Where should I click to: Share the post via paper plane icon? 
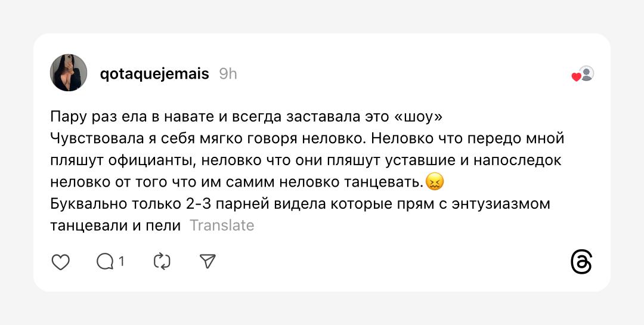click(x=207, y=261)
